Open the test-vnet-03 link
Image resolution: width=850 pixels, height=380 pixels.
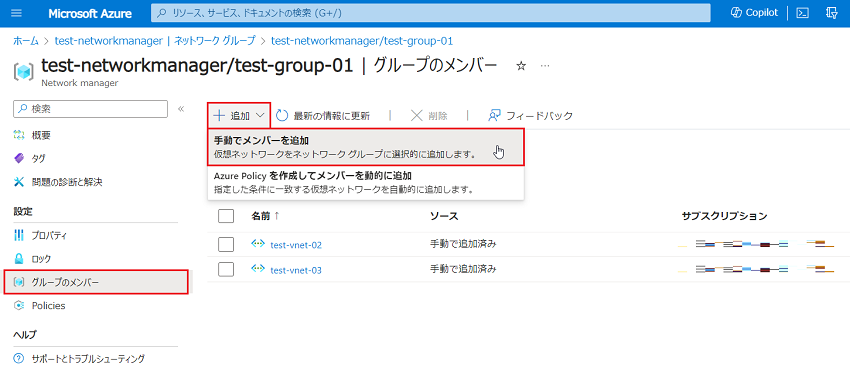[x=296, y=269]
